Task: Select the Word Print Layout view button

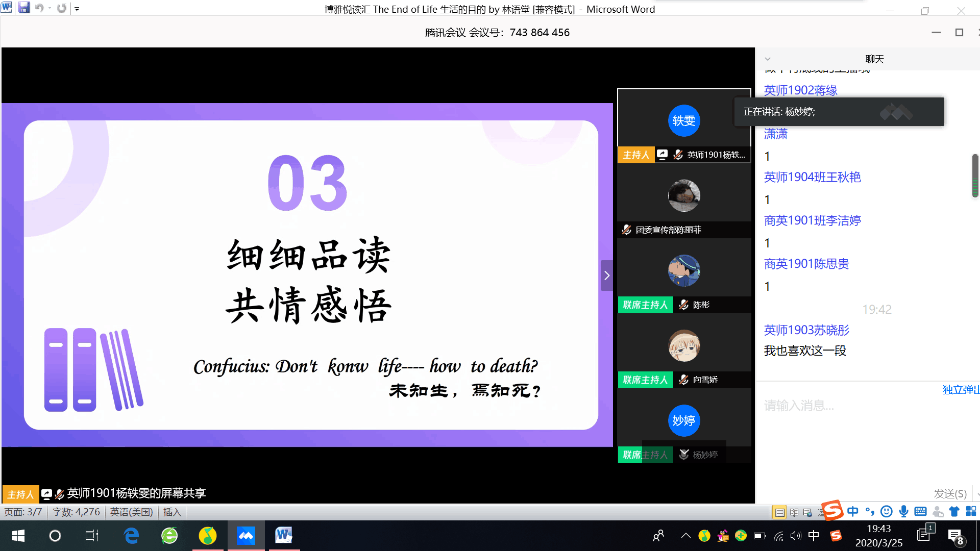Action: tap(779, 512)
